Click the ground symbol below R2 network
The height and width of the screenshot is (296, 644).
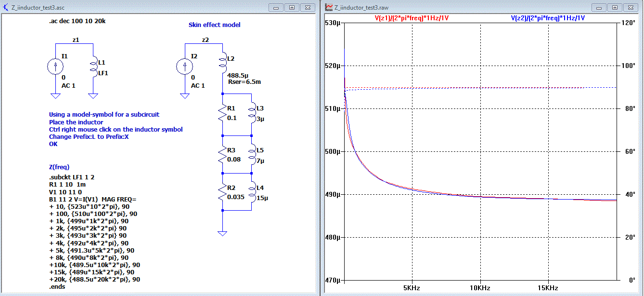(222, 233)
